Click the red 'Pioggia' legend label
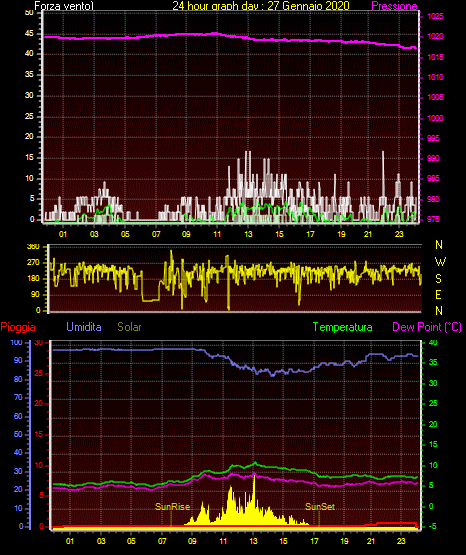 (18, 327)
